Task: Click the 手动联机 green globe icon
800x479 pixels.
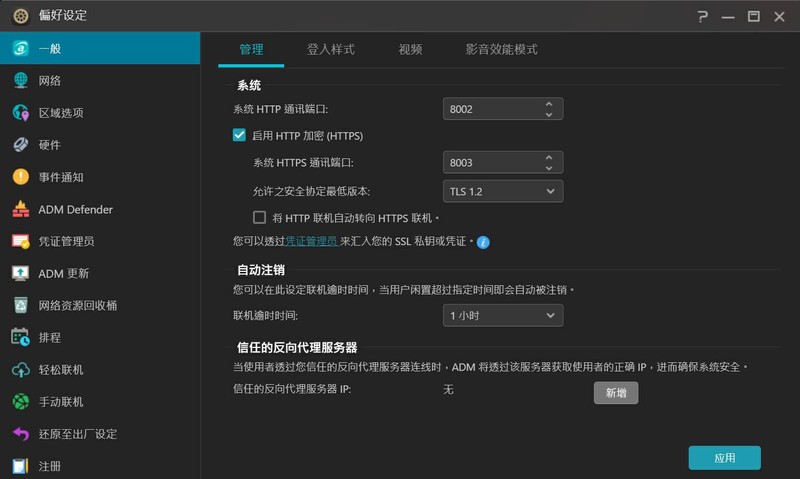Action: [x=20, y=402]
